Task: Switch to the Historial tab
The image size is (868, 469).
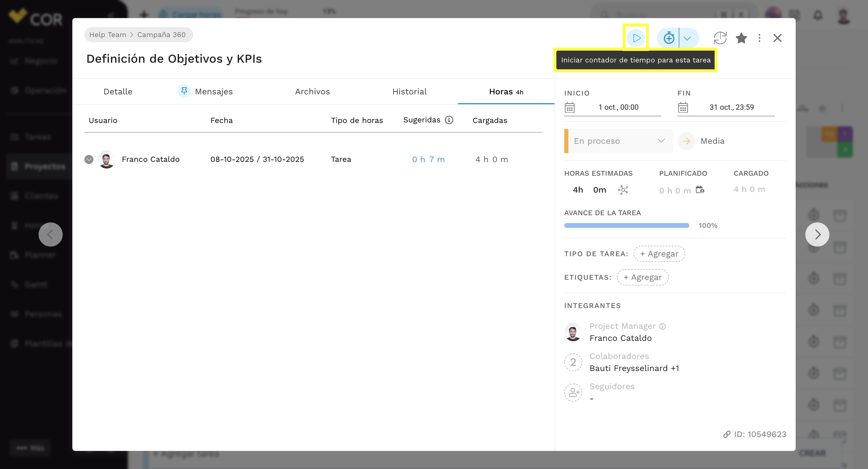Action: (x=409, y=91)
